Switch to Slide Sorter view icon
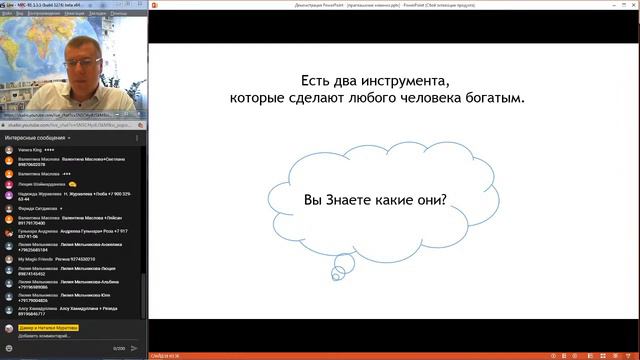 [x=603, y=356]
